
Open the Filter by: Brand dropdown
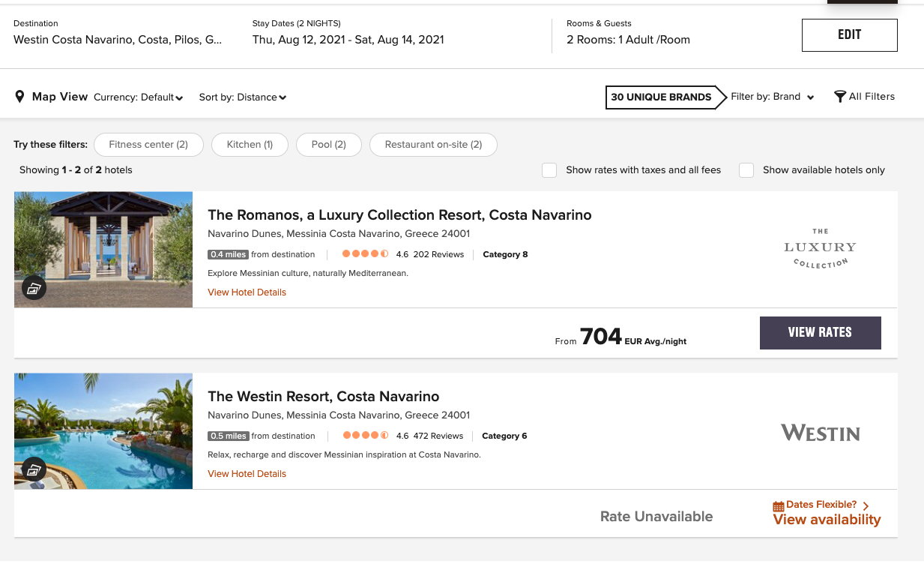(772, 97)
